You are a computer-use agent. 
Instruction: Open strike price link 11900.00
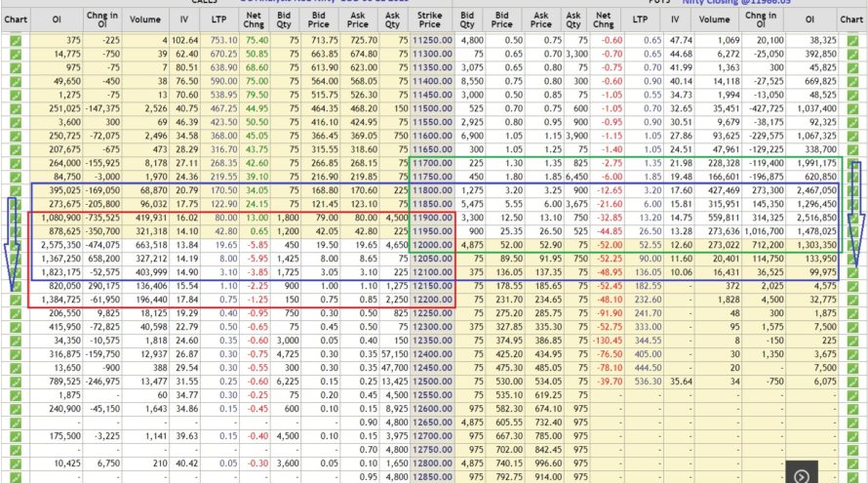432,218
